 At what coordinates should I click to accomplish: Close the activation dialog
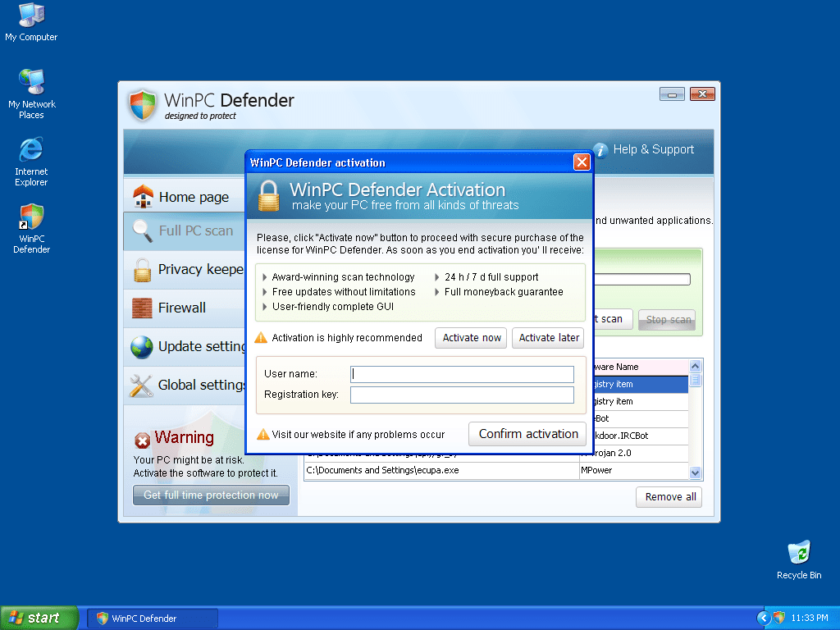pos(582,162)
